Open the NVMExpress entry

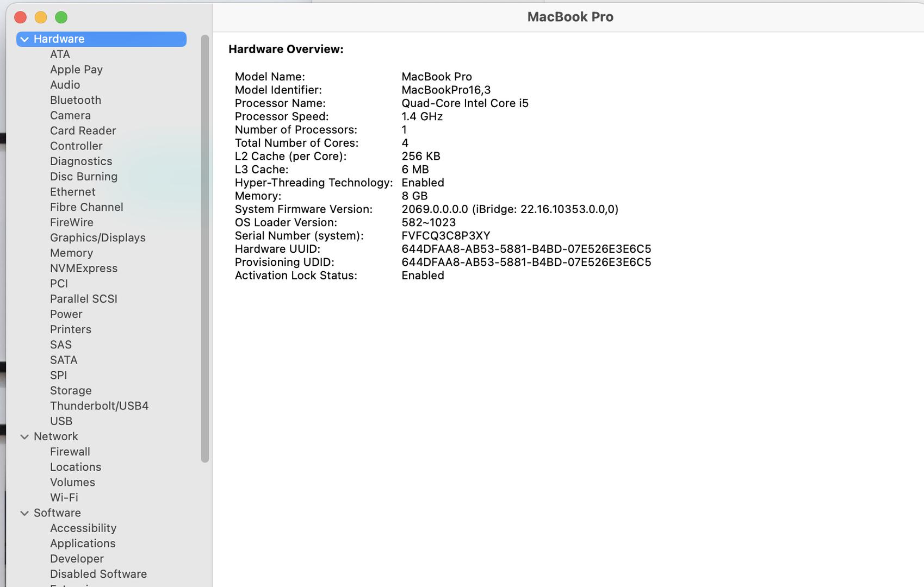84,268
